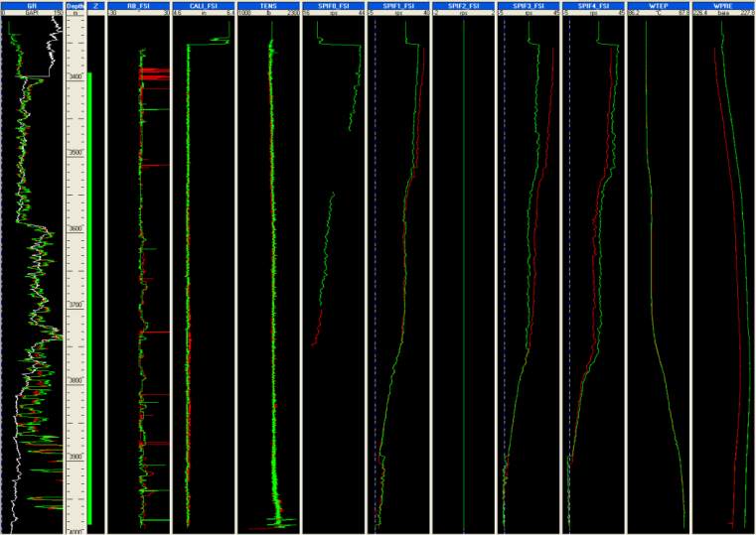Screen dimensions: 756x535
Task: Click the SPIF0_FSI track header
Action: coord(333,5)
